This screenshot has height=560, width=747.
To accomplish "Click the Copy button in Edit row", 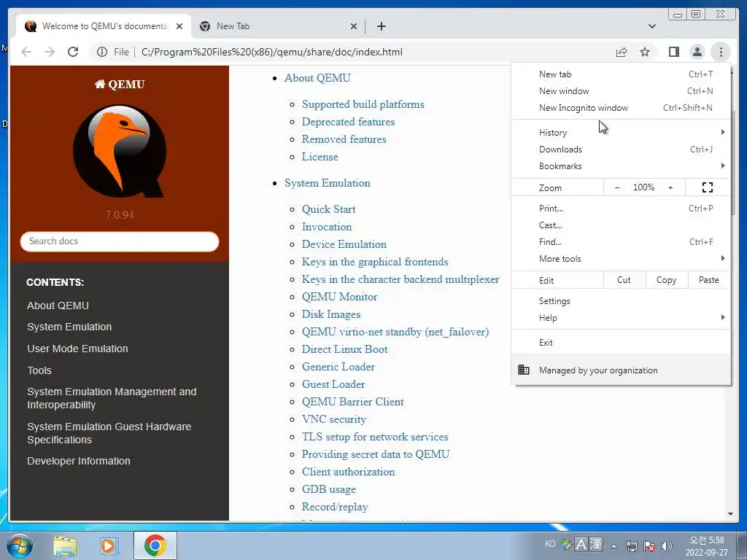I will click(667, 280).
